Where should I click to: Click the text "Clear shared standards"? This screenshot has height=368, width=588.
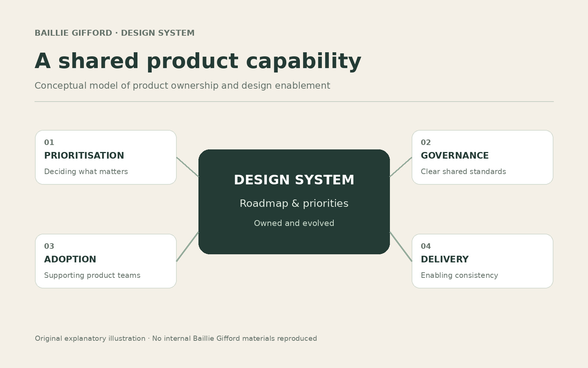[463, 171]
